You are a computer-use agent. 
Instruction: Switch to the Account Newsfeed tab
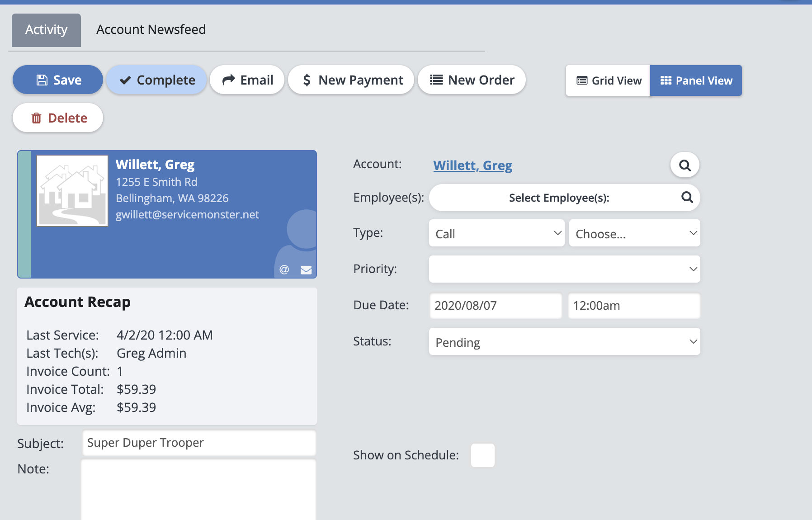[151, 30]
